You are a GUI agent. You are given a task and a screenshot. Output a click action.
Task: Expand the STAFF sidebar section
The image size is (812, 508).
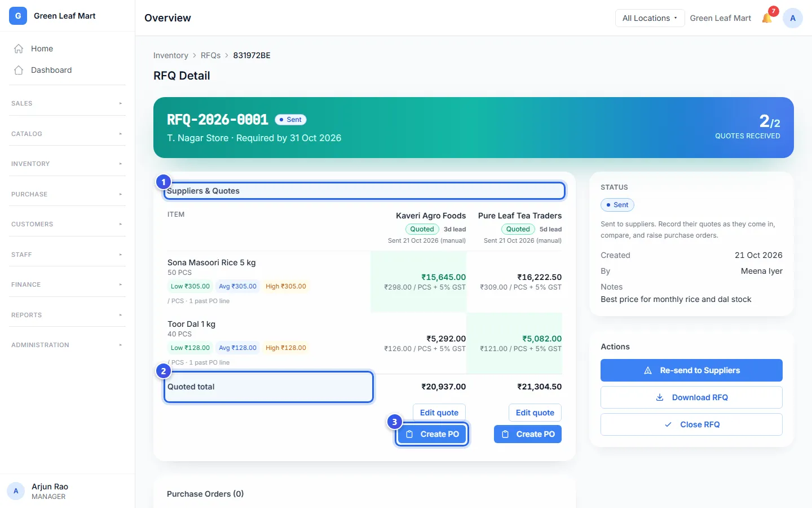67,255
